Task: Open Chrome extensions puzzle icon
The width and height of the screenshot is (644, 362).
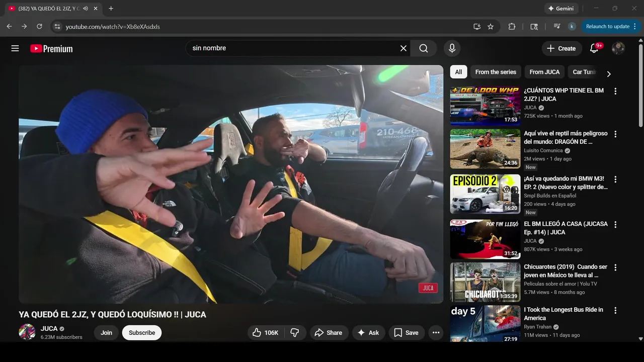Action: 512,27
